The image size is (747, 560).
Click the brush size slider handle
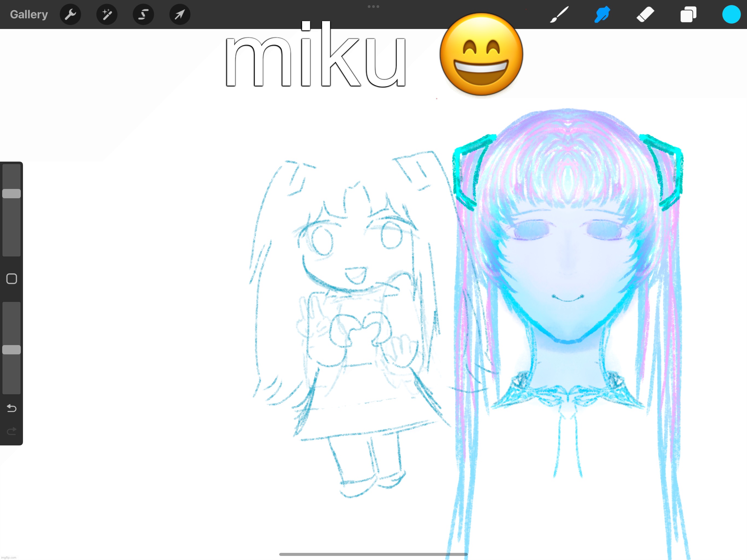(11, 194)
